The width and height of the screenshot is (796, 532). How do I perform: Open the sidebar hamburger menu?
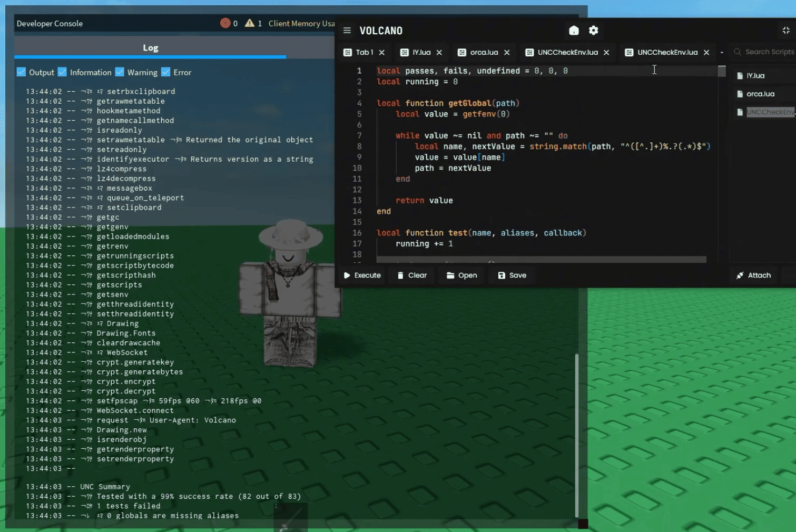pos(347,31)
